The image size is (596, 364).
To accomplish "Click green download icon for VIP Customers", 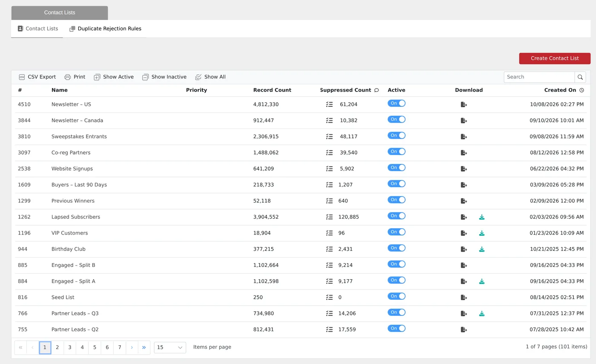I will [x=481, y=233].
